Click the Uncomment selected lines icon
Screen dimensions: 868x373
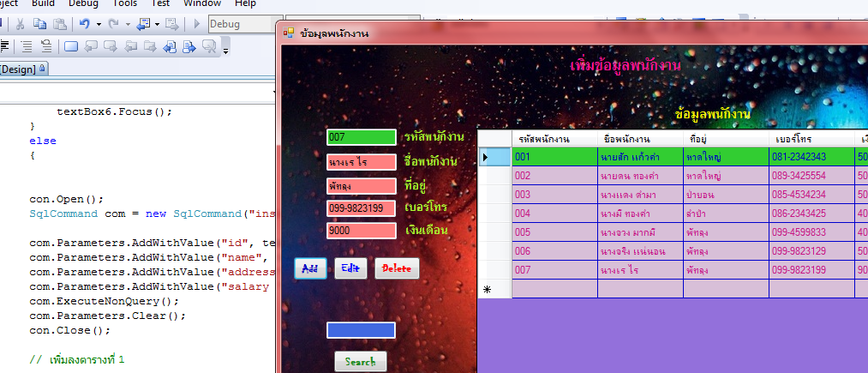(46, 46)
